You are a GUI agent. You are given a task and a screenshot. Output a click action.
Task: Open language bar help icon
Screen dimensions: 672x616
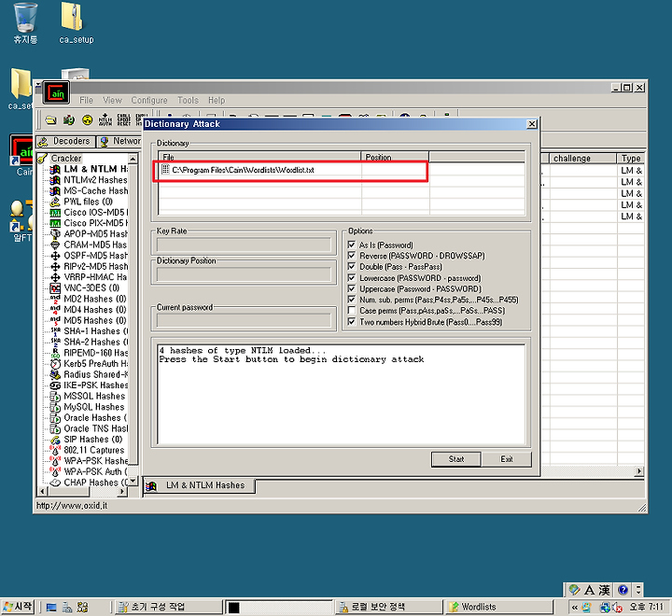pyautogui.click(x=623, y=590)
